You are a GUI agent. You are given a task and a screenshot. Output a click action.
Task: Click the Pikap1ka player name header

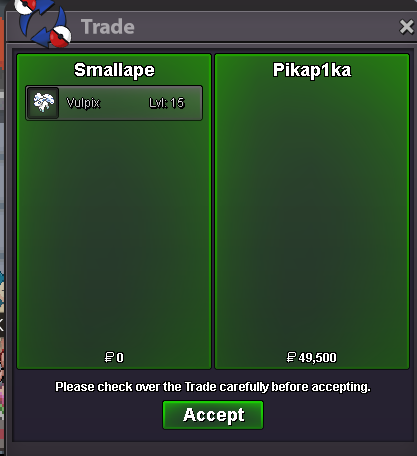(x=312, y=70)
